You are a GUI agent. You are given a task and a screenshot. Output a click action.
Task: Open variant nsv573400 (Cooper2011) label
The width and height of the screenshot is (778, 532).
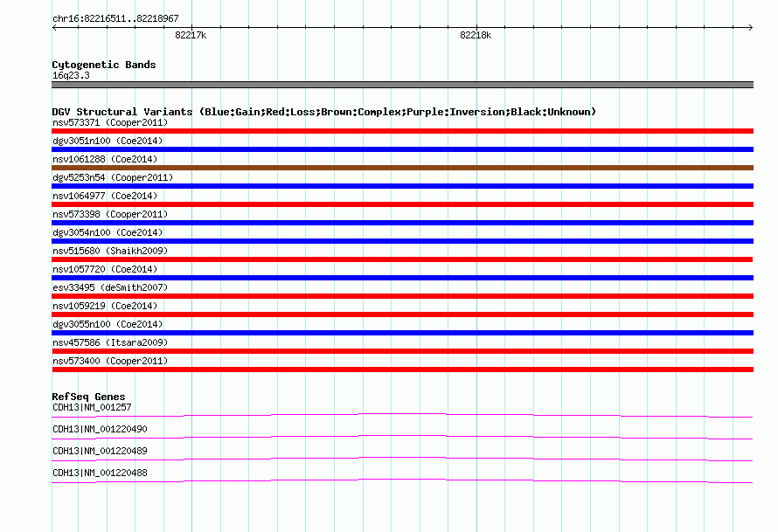(110, 361)
